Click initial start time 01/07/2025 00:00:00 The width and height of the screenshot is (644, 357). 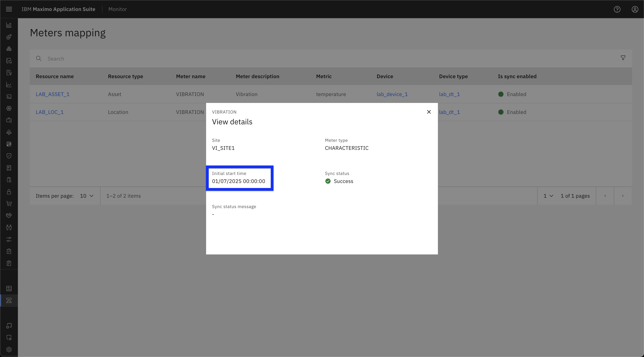[x=239, y=181]
